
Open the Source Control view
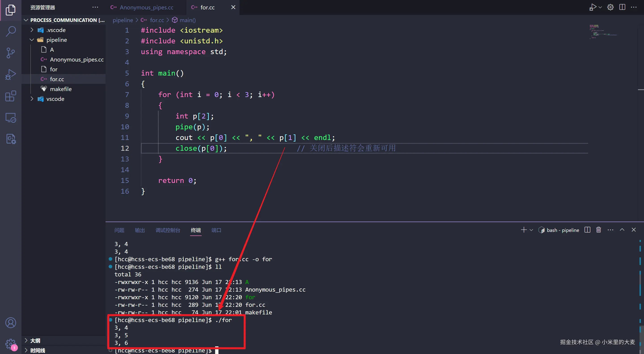[11, 53]
